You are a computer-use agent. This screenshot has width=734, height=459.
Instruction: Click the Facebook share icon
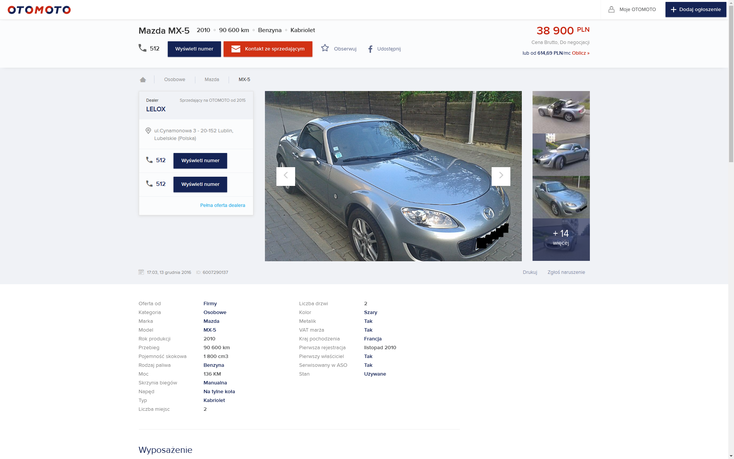tap(370, 49)
